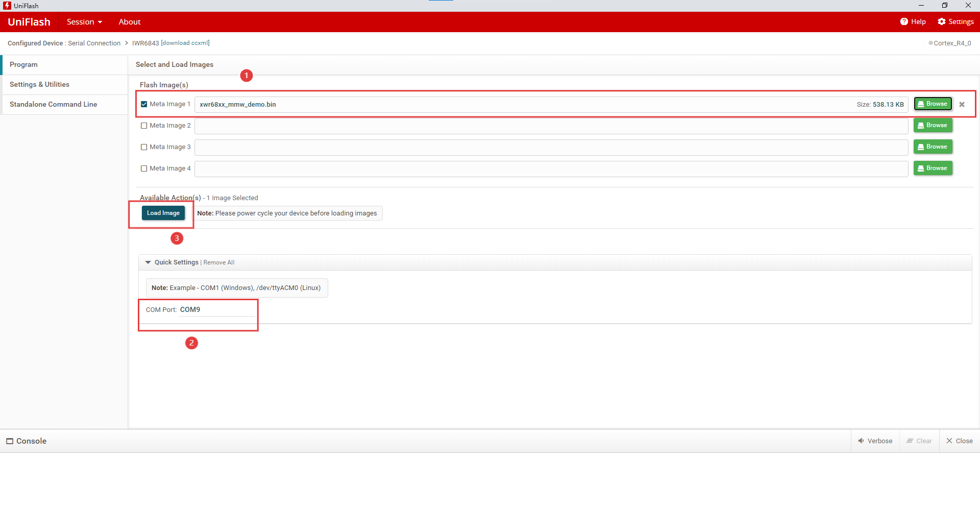Viewport: 980px width, 531px height.
Task: Click the COM Port input field
Action: click(216, 310)
